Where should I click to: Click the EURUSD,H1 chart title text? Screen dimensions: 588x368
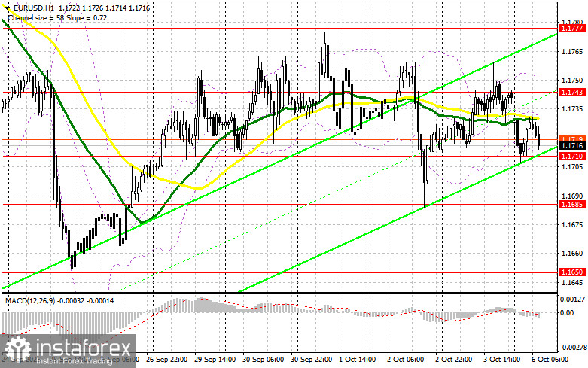click(32, 8)
